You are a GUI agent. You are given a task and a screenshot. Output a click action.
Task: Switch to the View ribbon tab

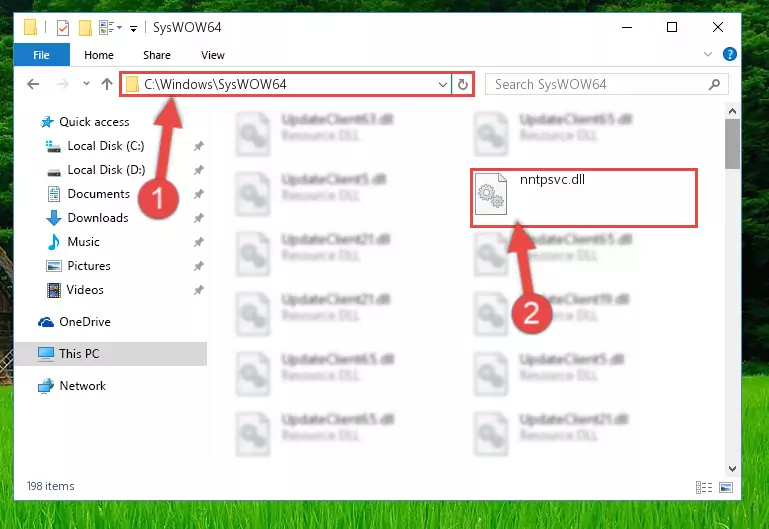tap(213, 55)
